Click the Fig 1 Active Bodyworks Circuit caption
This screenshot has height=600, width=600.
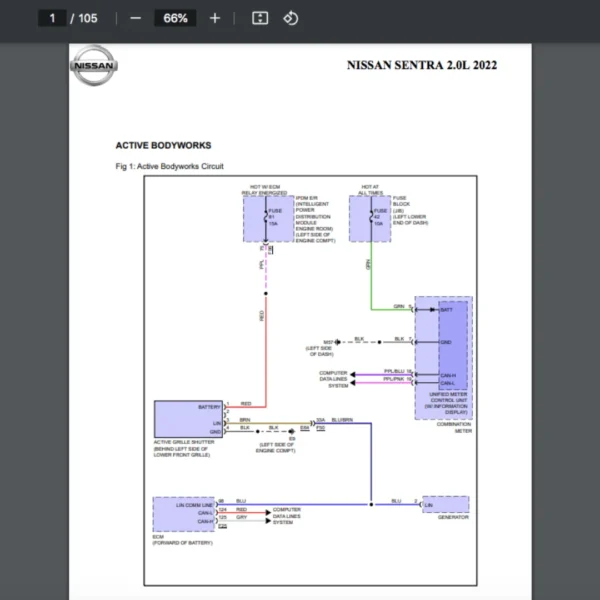[x=169, y=166]
